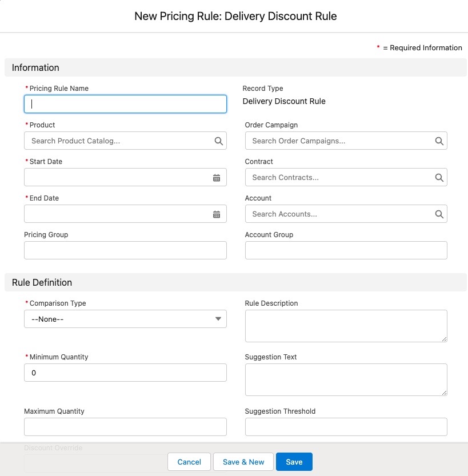The width and height of the screenshot is (468, 476).
Task: Select the Minimum Quantity input
Action: [125, 373]
